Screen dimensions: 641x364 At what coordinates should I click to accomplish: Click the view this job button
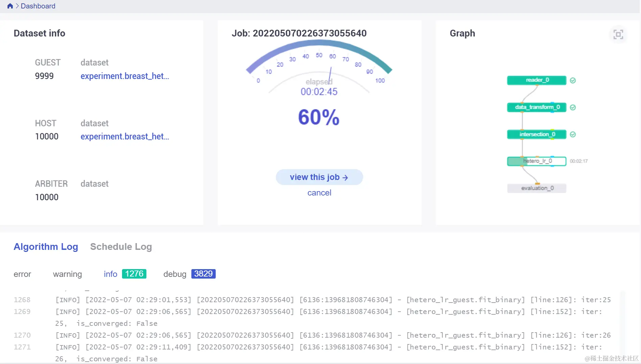pos(319,177)
